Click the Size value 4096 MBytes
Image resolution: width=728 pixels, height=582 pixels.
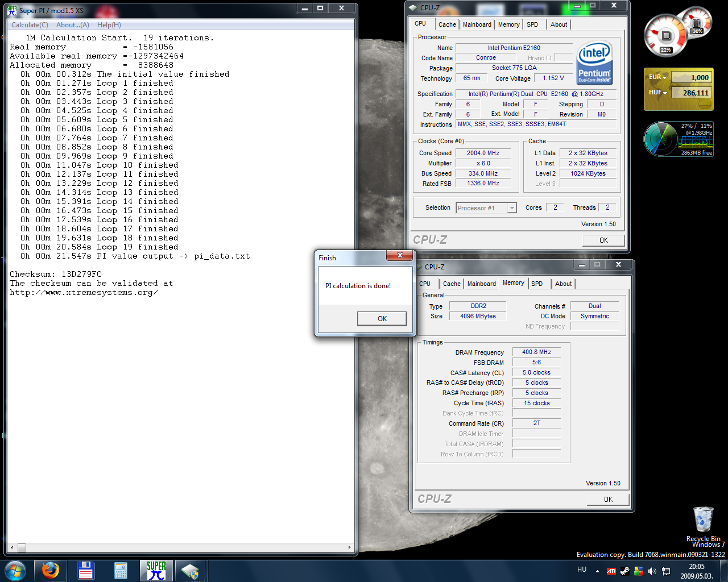tap(478, 316)
